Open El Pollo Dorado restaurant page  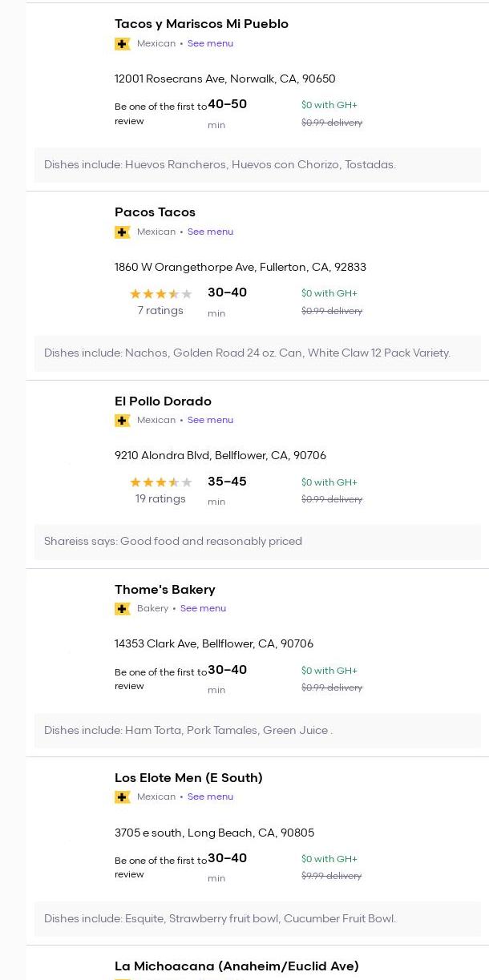(163, 401)
